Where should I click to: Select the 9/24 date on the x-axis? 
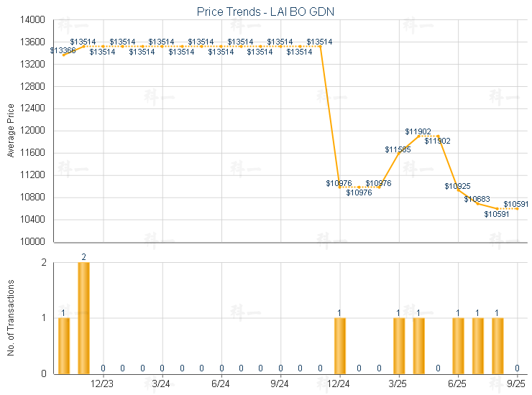coord(280,385)
